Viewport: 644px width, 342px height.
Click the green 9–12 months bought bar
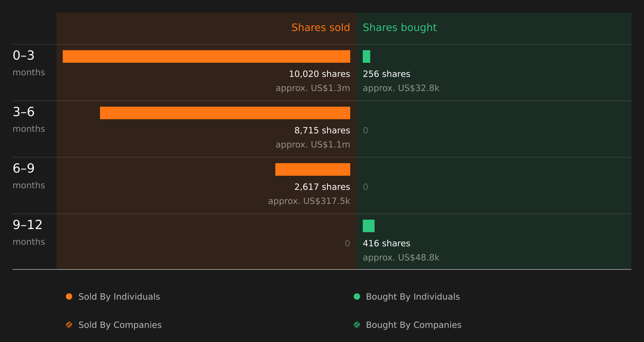(x=369, y=226)
